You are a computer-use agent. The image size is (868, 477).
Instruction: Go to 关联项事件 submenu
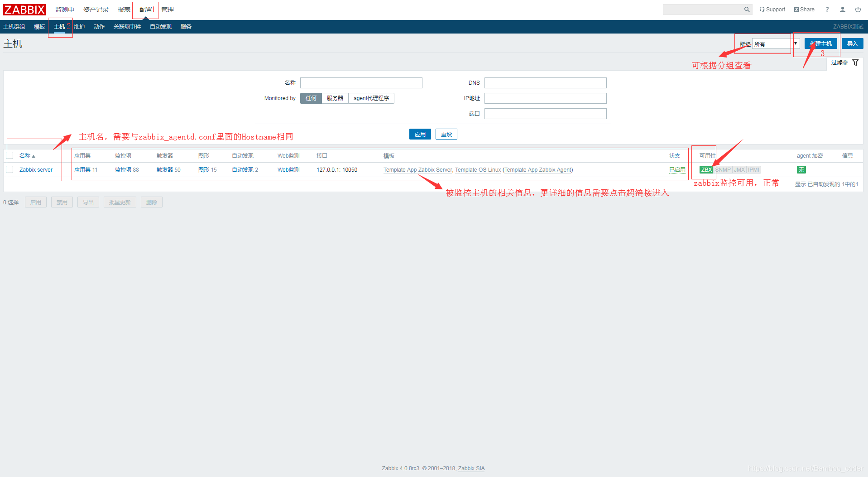click(x=127, y=27)
